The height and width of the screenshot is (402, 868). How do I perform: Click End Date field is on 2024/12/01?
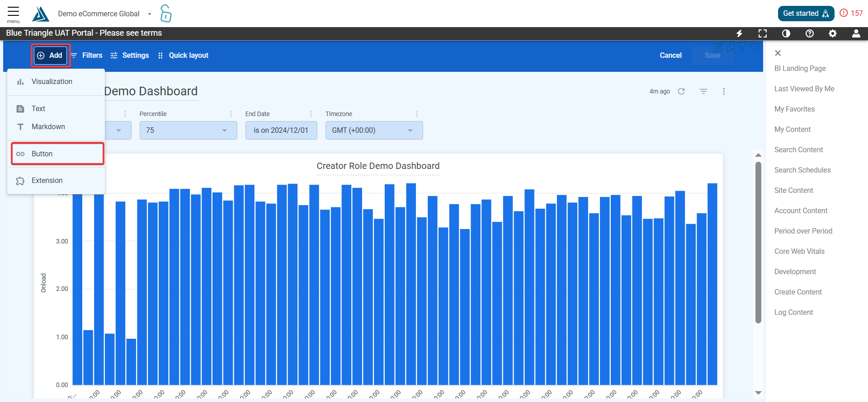(281, 130)
